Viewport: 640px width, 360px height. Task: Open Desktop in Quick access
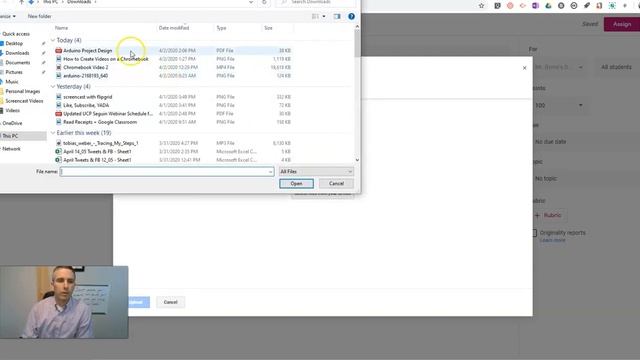(14, 43)
